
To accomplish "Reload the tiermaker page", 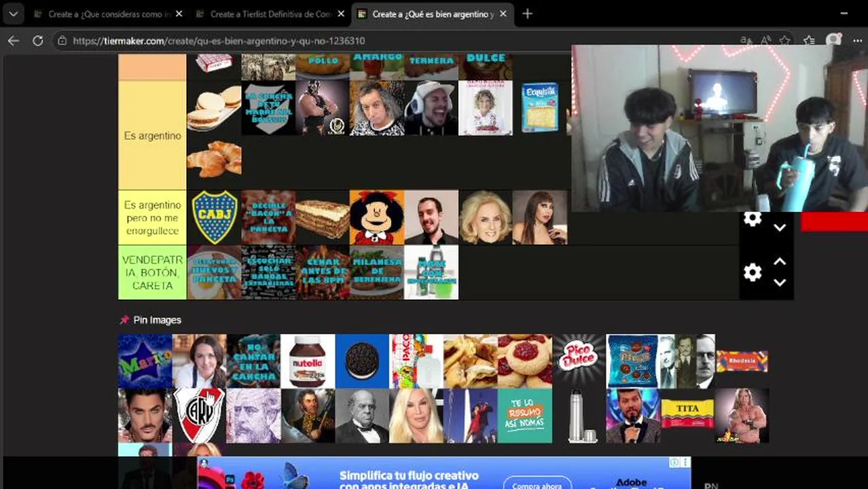I will click(38, 41).
